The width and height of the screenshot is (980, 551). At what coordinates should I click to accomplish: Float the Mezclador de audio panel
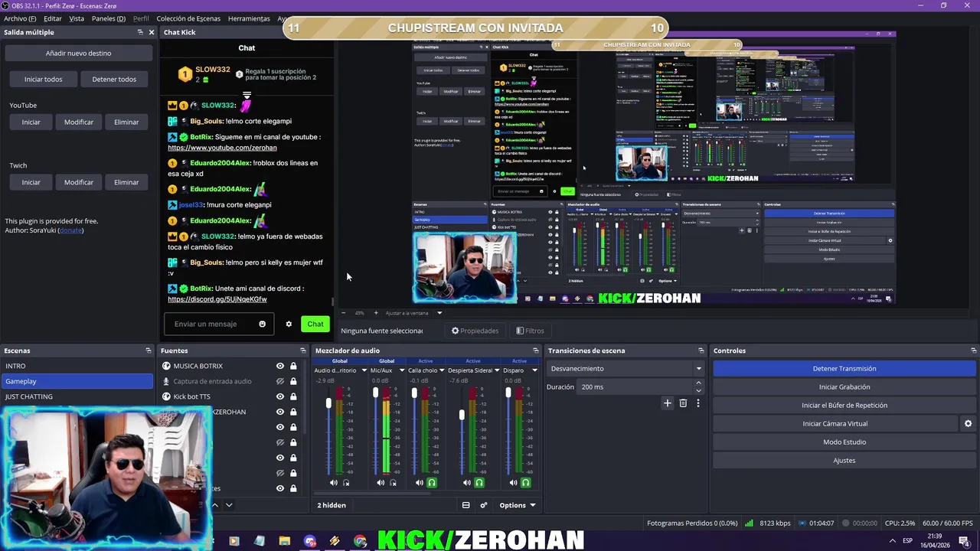click(537, 350)
